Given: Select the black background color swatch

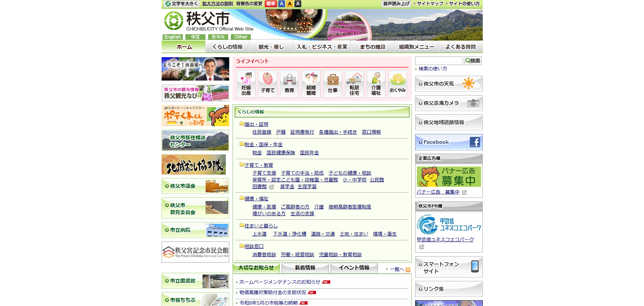Looking at the screenshot, I should 298,4.
